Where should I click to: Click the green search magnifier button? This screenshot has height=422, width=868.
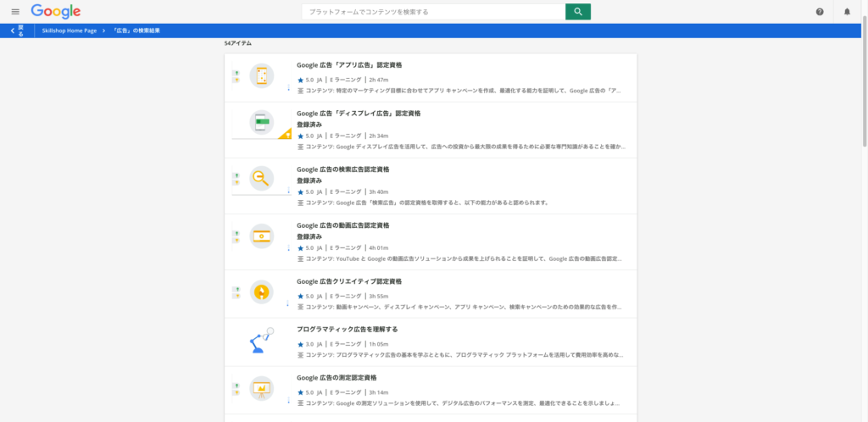pos(578,12)
